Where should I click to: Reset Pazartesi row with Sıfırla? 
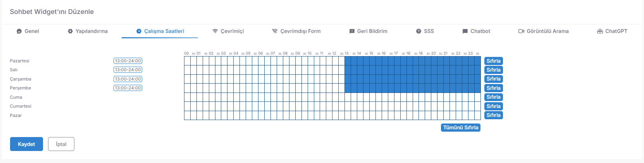tap(494, 61)
